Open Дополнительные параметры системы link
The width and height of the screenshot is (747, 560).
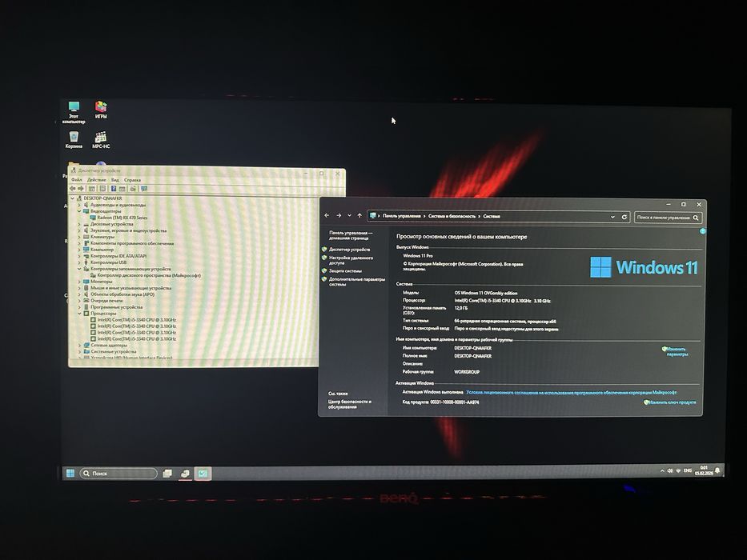(357, 282)
